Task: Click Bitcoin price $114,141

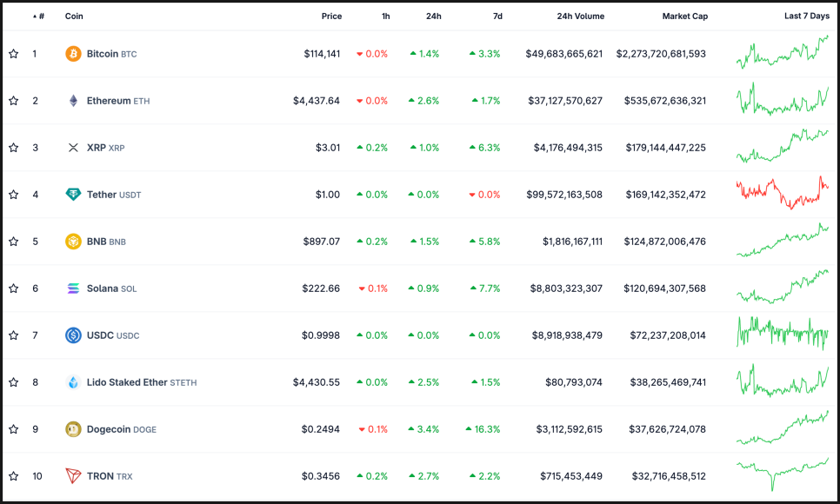Action: [322, 54]
